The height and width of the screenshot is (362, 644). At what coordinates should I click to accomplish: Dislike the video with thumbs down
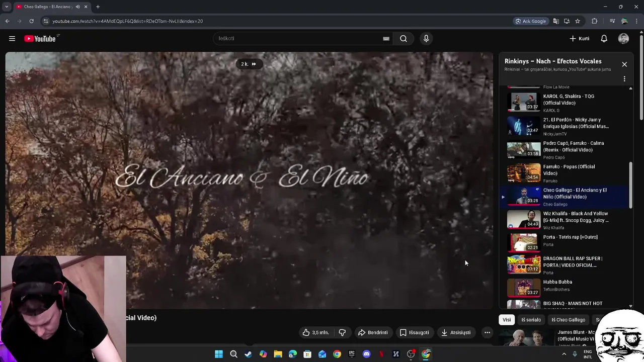coord(342,332)
